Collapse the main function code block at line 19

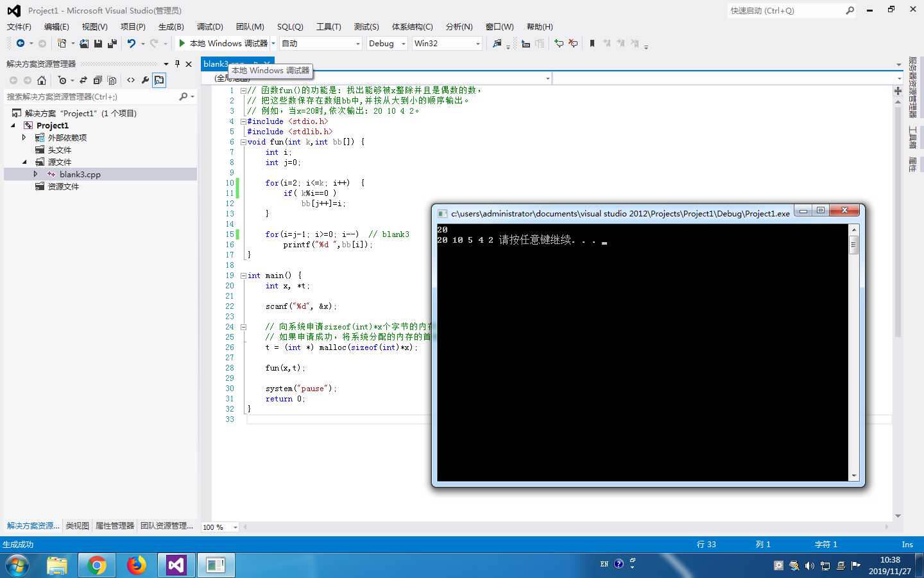point(243,276)
